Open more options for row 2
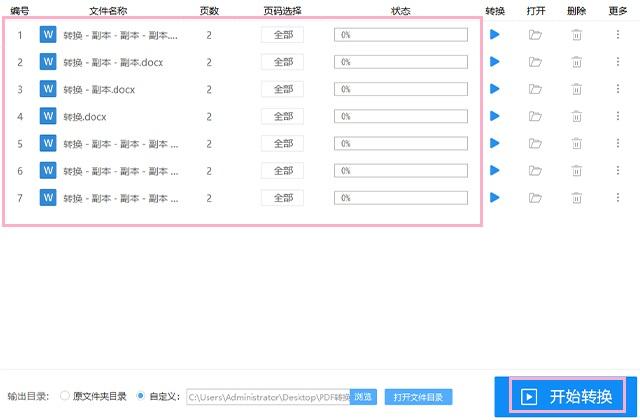The image size is (640, 420). [618, 62]
